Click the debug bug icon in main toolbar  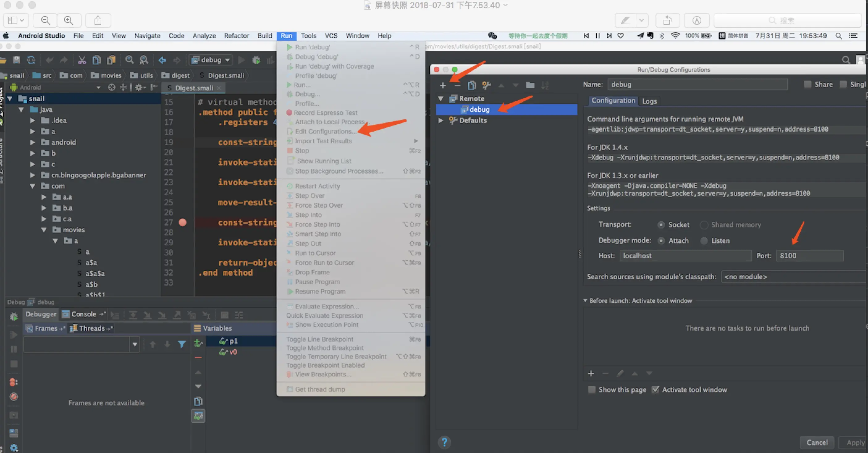[x=256, y=60]
